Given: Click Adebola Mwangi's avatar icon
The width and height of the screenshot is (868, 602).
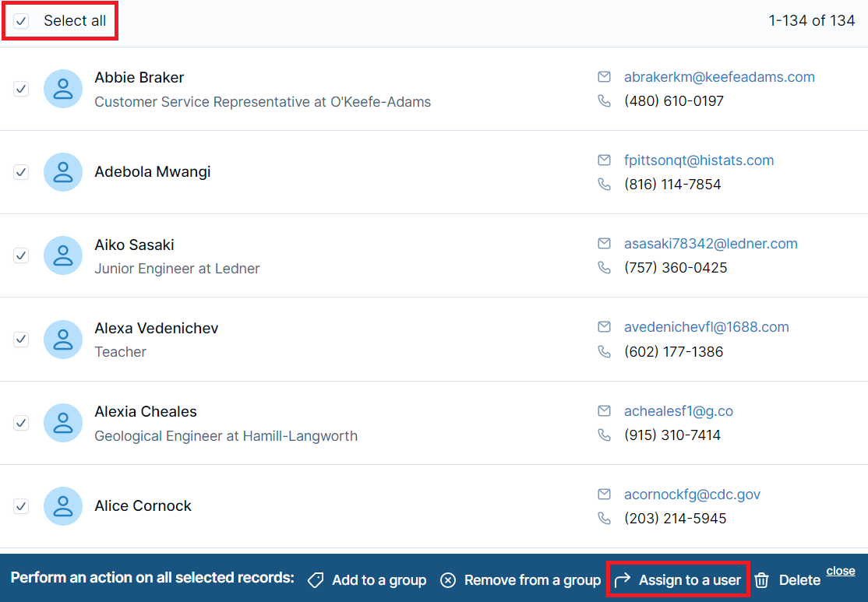Looking at the screenshot, I should (x=63, y=172).
